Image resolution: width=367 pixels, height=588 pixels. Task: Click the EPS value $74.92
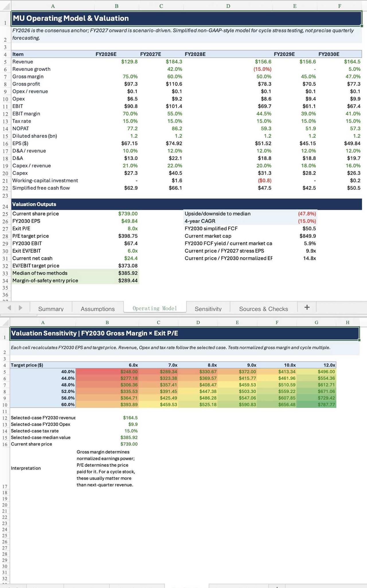pos(174,143)
